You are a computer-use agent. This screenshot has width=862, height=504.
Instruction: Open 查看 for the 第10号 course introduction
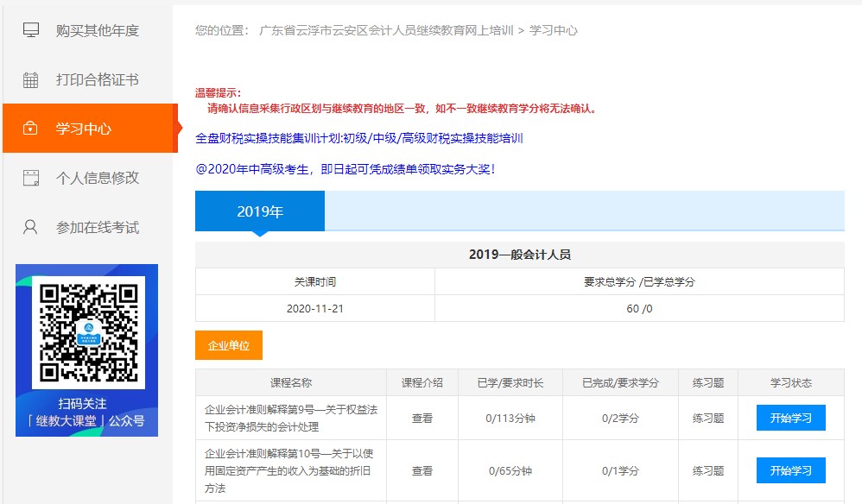[421, 470]
